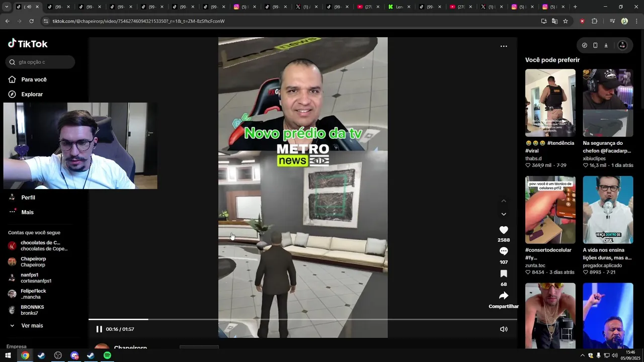Open the tab search dropdown
644x362 pixels.
click(6, 7)
